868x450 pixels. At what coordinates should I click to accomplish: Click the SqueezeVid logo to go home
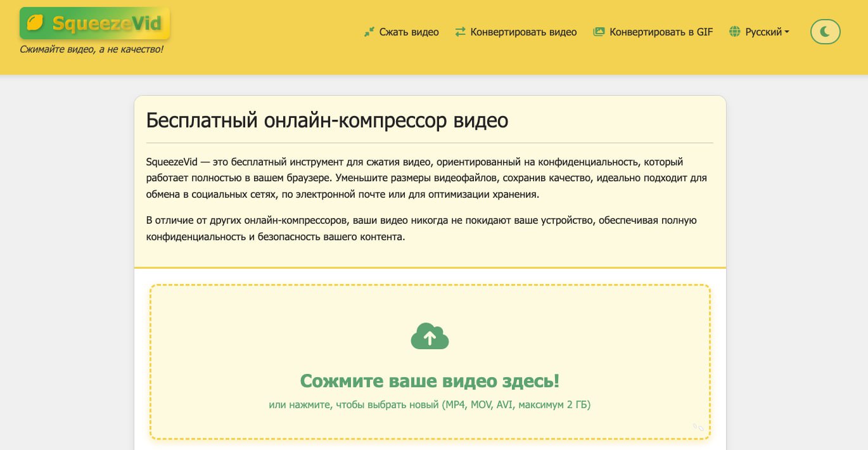point(94,23)
